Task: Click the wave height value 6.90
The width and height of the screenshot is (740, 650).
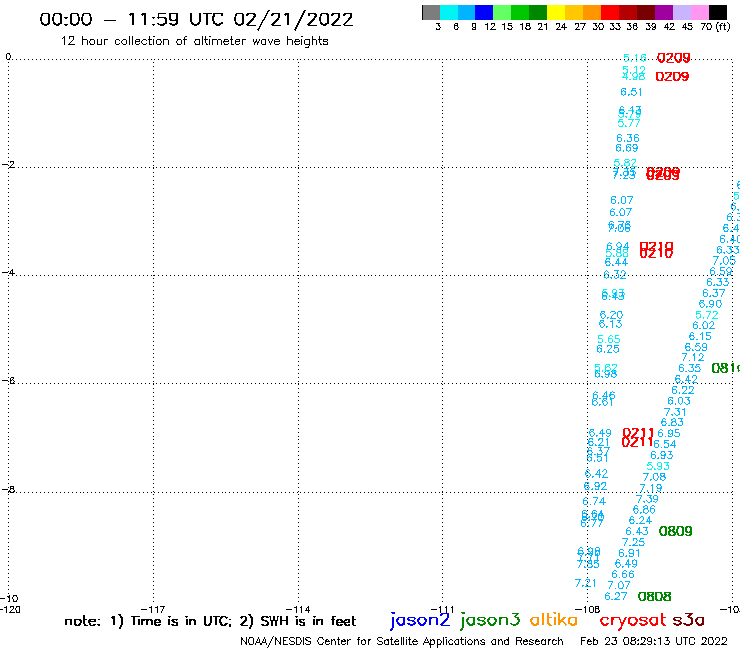Action: pyautogui.click(x=710, y=304)
